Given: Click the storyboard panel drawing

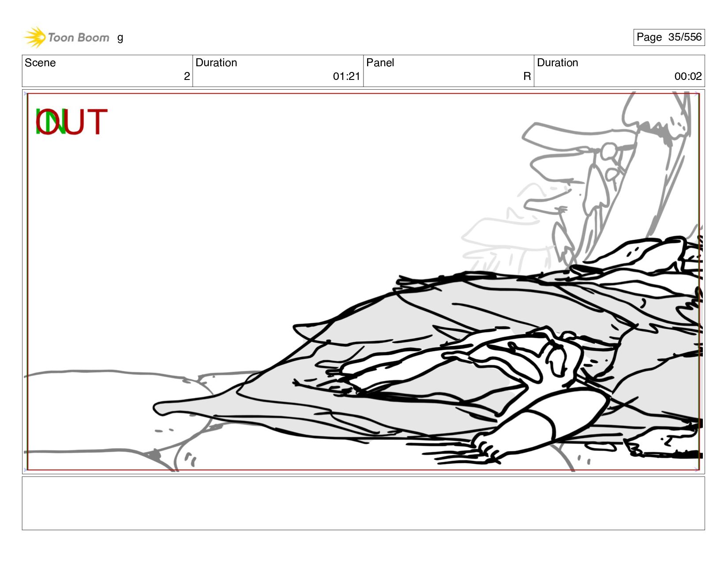Looking at the screenshot, I should click(x=363, y=282).
